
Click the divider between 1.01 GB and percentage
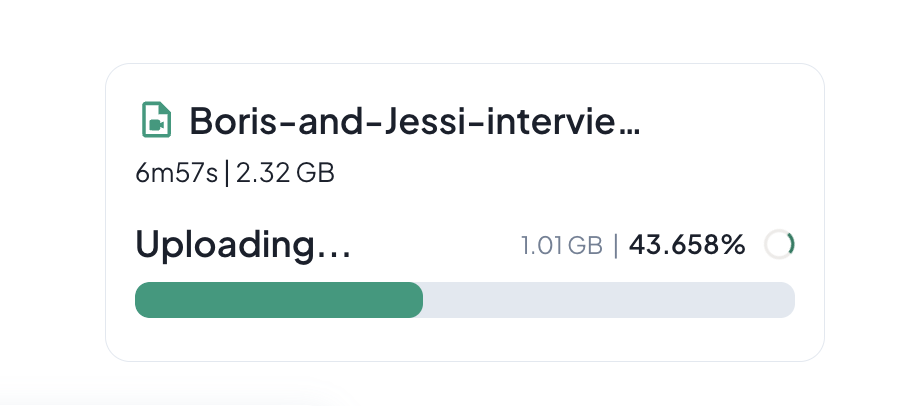click(616, 245)
